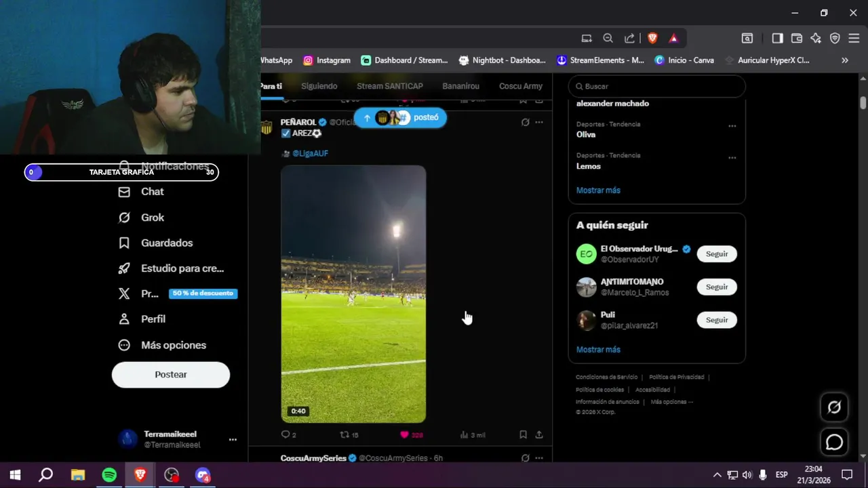Image resolution: width=868 pixels, height=488 pixels.
Task: Open Política de Privacidad footer link
Action: pos(676,378)
